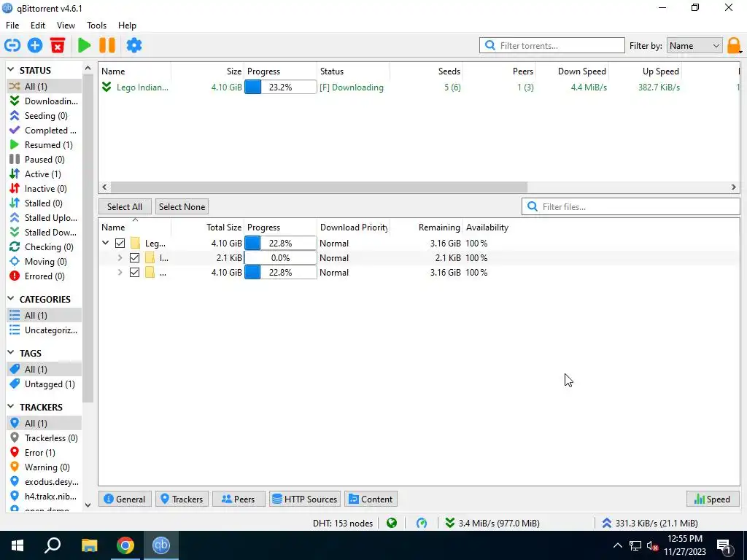Open the Speed graph button
Viewport: 747px width, 560px height.
pos(713,499)
